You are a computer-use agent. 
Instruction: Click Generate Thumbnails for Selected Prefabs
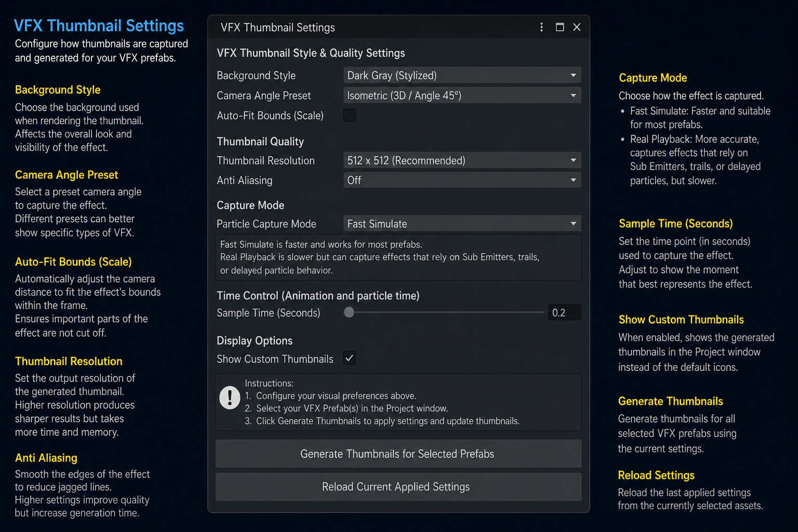point(398,454)
